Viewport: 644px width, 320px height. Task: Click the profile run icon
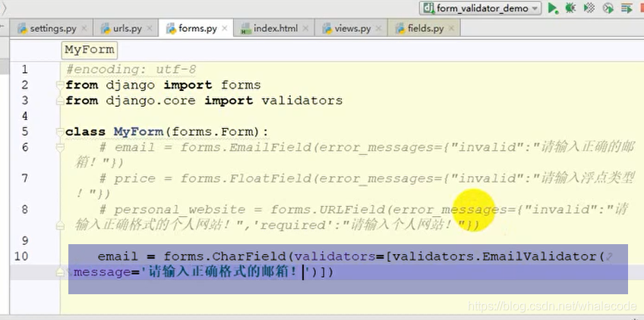[x=608, y=8]
